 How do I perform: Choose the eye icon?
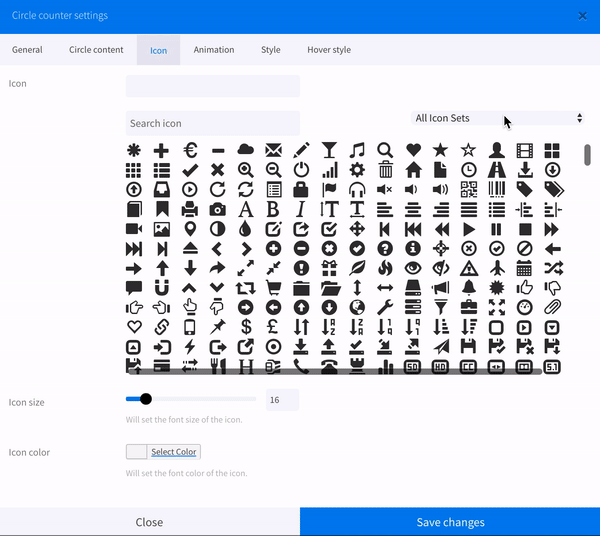pyautogui.click(x=413, y=269)
